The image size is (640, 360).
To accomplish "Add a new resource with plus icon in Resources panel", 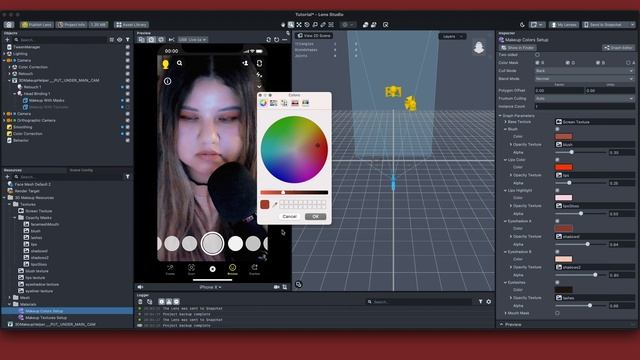I will click(7, 177).
